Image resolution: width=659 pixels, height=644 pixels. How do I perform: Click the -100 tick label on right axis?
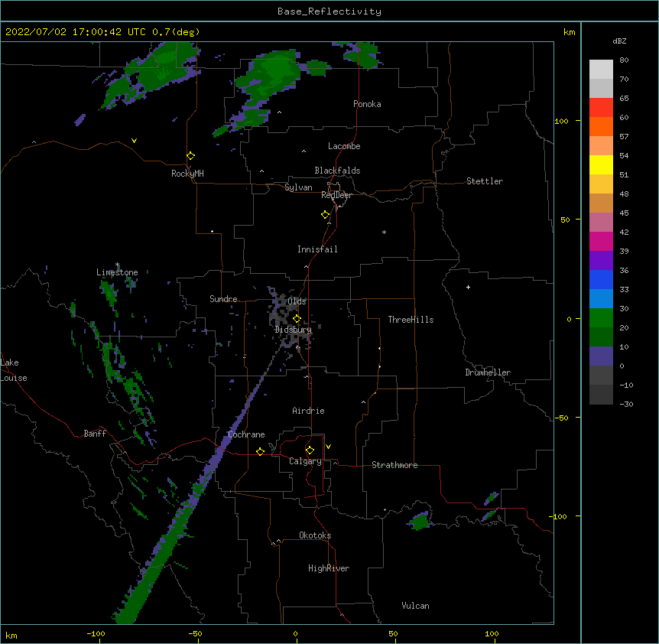(558, 516)
